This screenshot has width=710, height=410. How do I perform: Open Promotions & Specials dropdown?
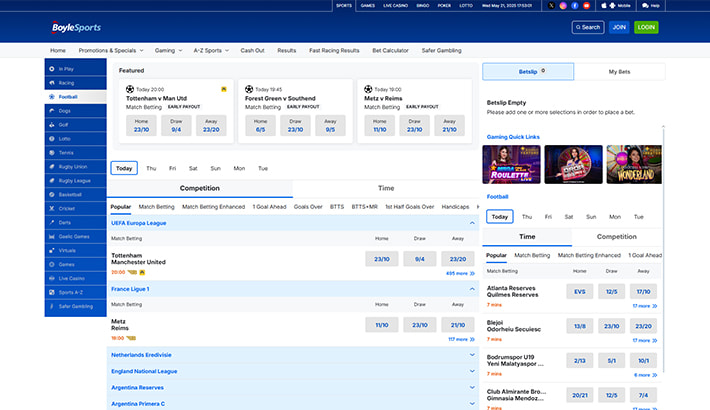point(111,50)
